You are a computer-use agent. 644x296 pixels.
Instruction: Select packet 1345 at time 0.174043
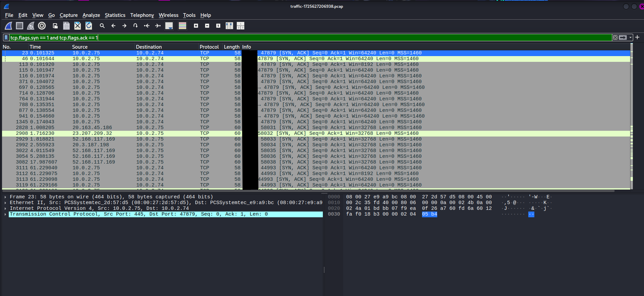pyautogui.click(x=316, y=122)
